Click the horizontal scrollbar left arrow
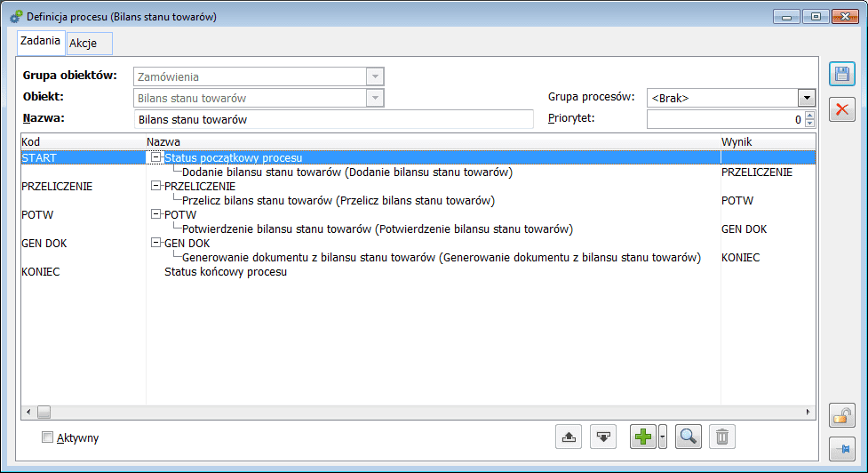The width and height of the screenshot is (868, 473). tap(28, 412)
